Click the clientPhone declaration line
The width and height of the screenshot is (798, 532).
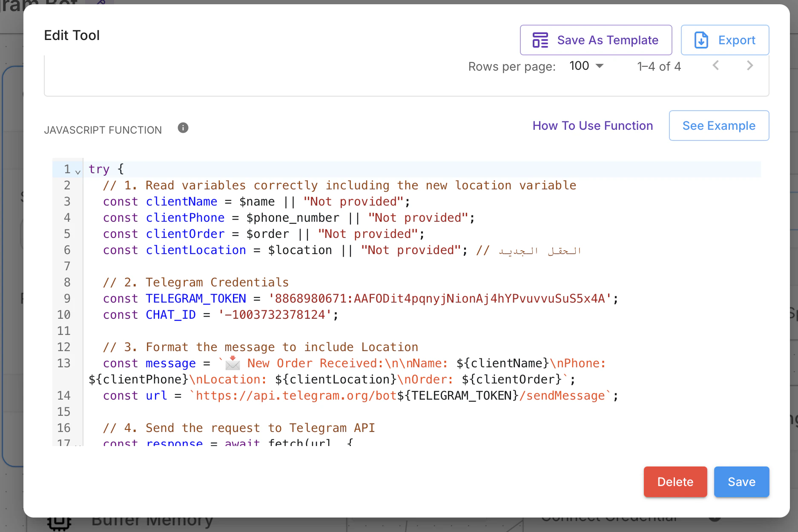point(289,217)
